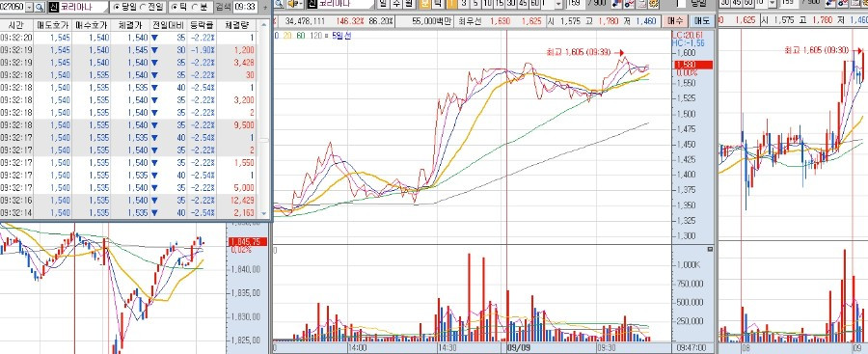Click the magnifier icon at middle chart's left edge
The width and height of the screenshot is (868, 354).
point(279,3)
